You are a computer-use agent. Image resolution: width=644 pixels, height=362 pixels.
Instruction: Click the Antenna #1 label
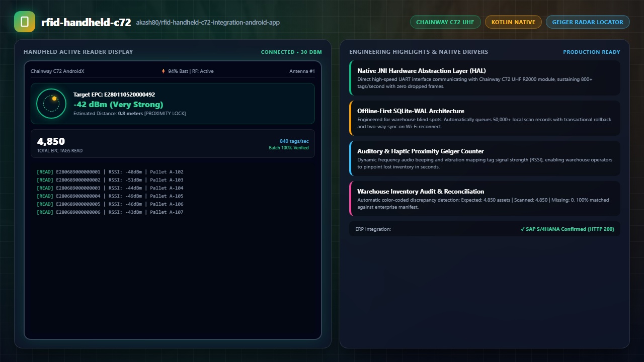click(x=302, y=71)
